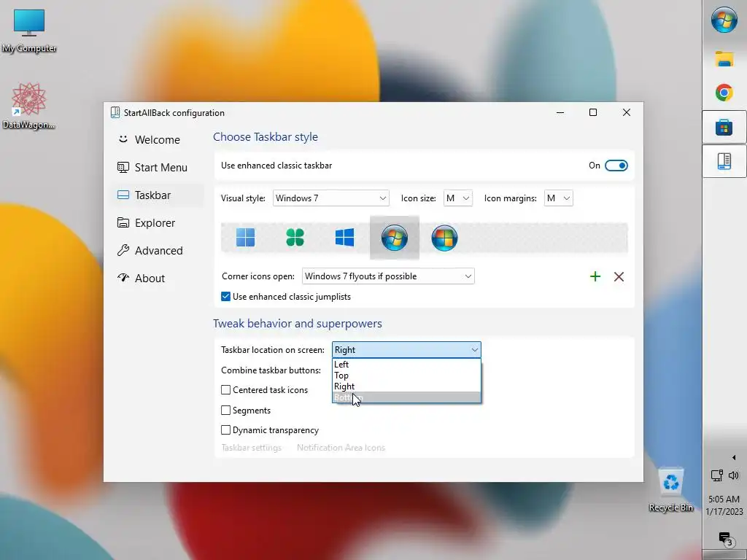The image size is (747, 560).
Task: Open Taskbar settings link
Action: pos(251,448)
